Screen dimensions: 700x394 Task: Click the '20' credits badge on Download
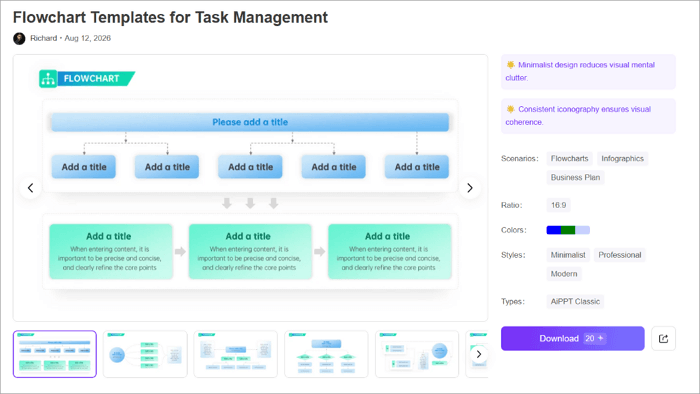[594, 339]
